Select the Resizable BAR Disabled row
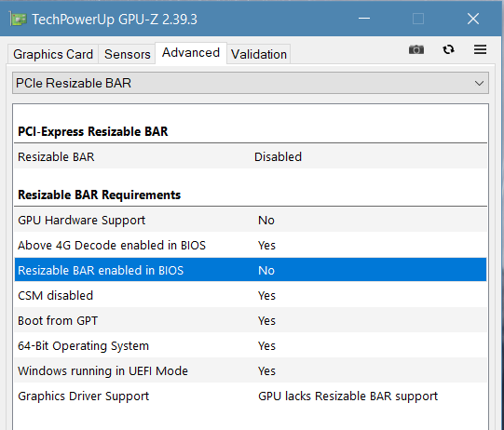Screen dimensions: 504x430 [x=251, y=157]
